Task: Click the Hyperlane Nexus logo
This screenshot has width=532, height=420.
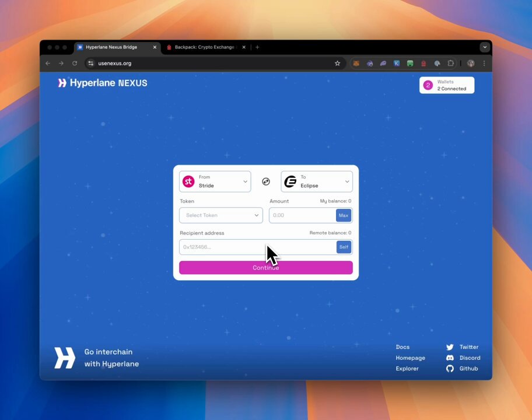Action: (x=103, y=83)
